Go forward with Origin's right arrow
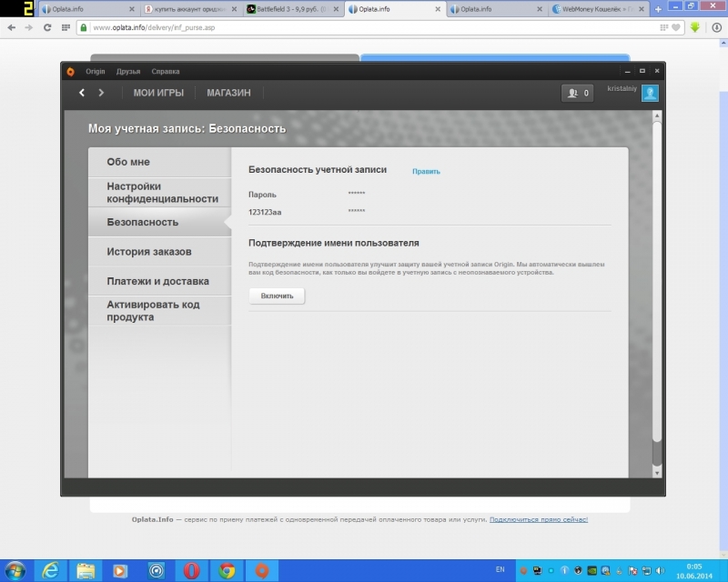Image resolution: width=728 pixels, height=582 pixels. pyautogui.click(x=101, y=93)
